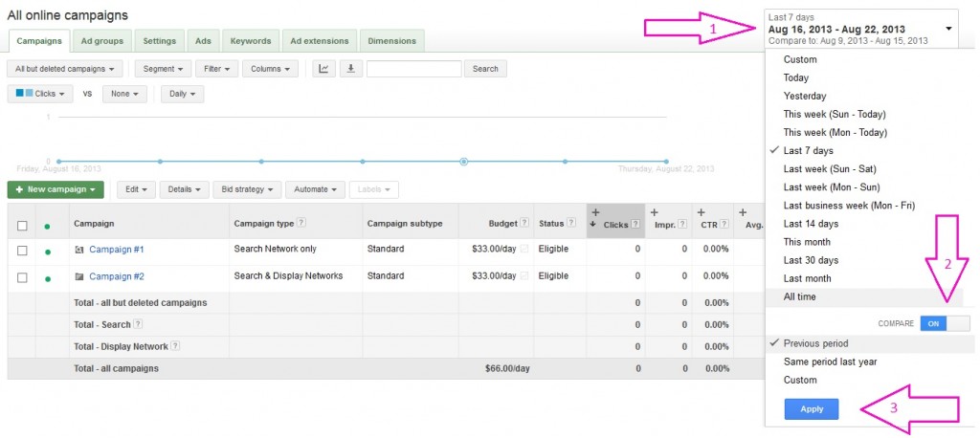Image resolution: width=980 pixels, height=438 pixels.
Task: Click the help icon next to Display Network total
Action: 175,346
